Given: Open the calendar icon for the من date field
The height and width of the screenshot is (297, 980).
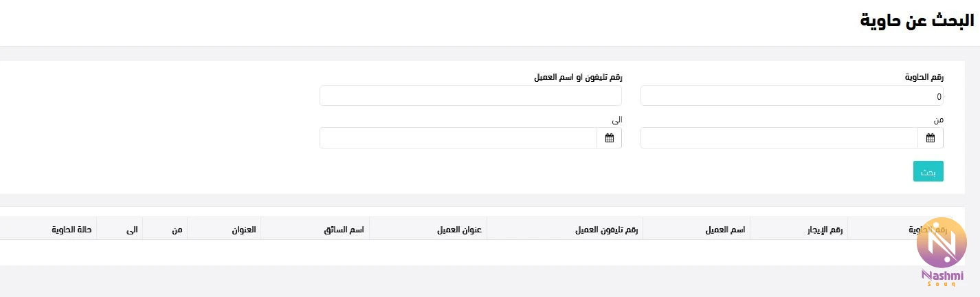Looking at the screenshot, I should 931,137.
